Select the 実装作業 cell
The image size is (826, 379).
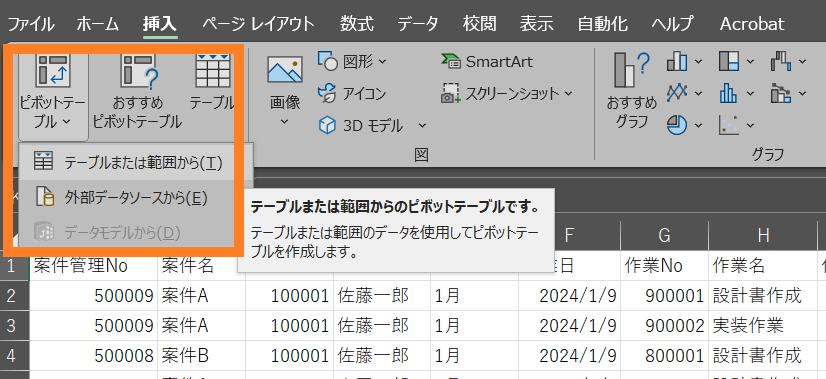tap(763, 326)
